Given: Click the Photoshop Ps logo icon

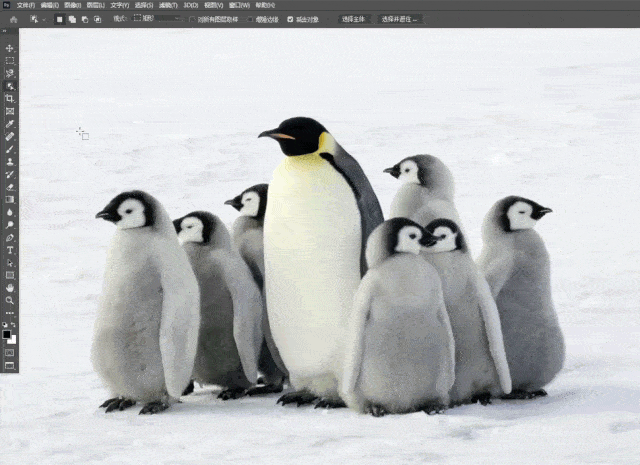Looking at the screenshot, I should (6, 5).
